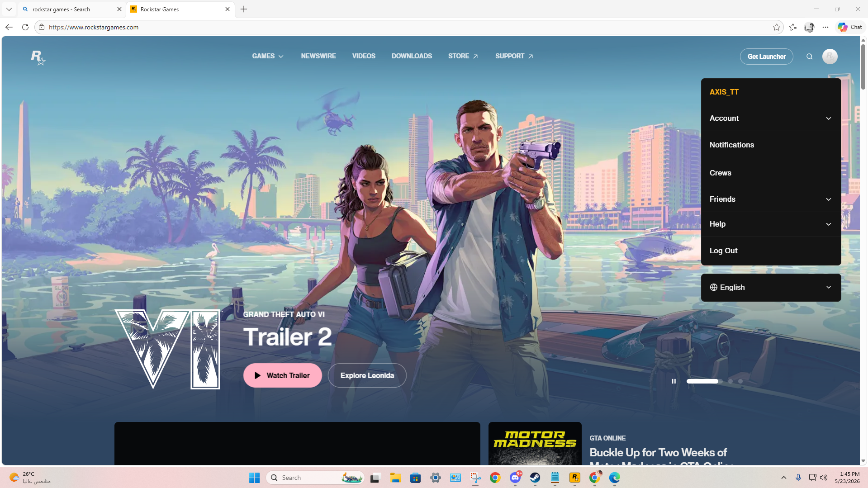Click the Motor Madness thumbnail
The width and height of the screenshot is (868, 488).
(x=535, y=444)
